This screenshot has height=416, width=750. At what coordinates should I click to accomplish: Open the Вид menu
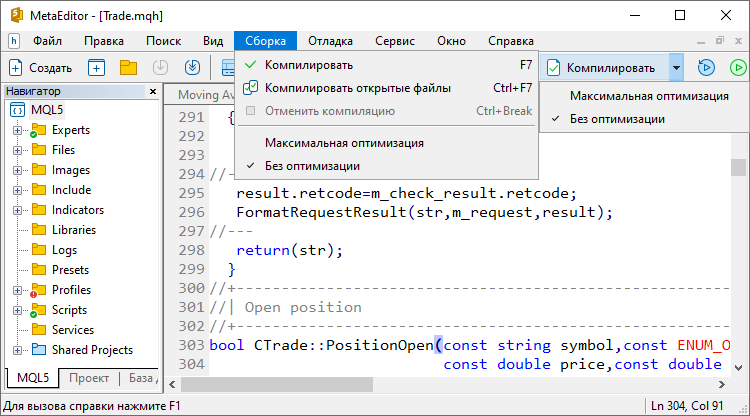coord(213,41)
